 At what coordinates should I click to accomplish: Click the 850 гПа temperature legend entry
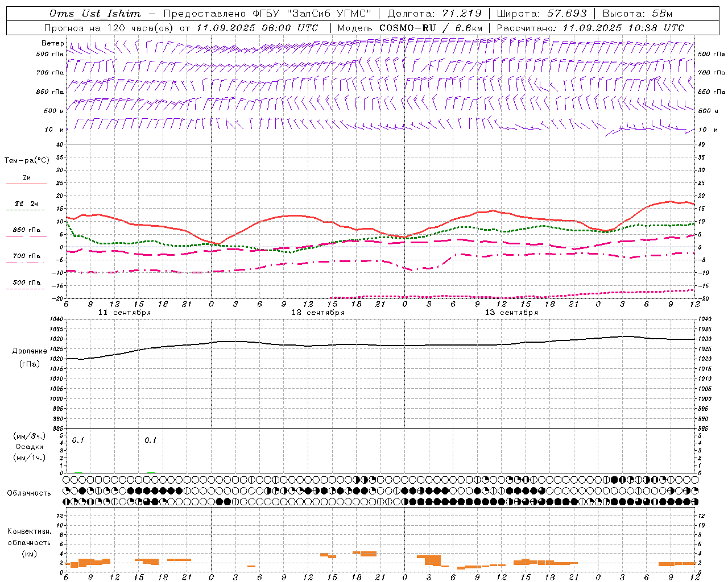pos(26,230)
